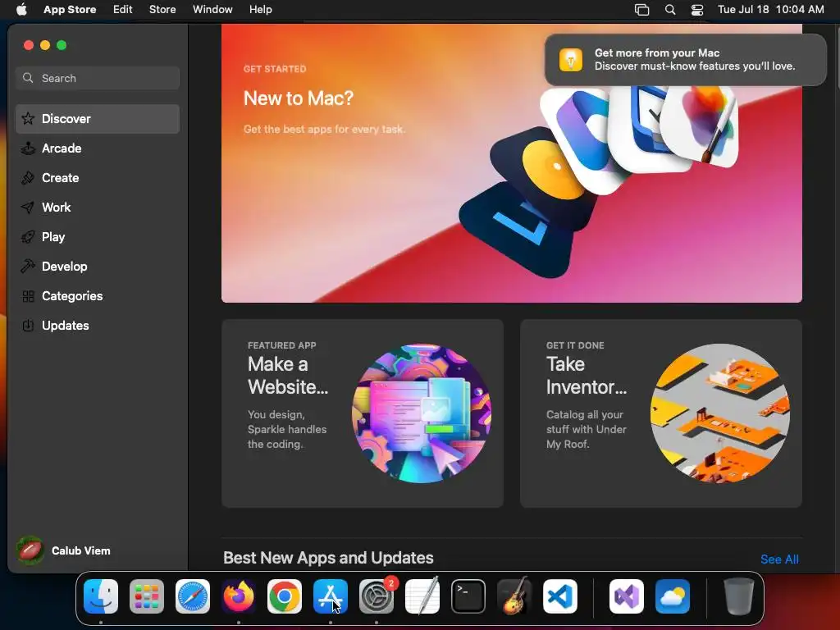This screenshot has width=840, height=630.
Task: Open Calub Viem account profile
Action: point(64,550)
